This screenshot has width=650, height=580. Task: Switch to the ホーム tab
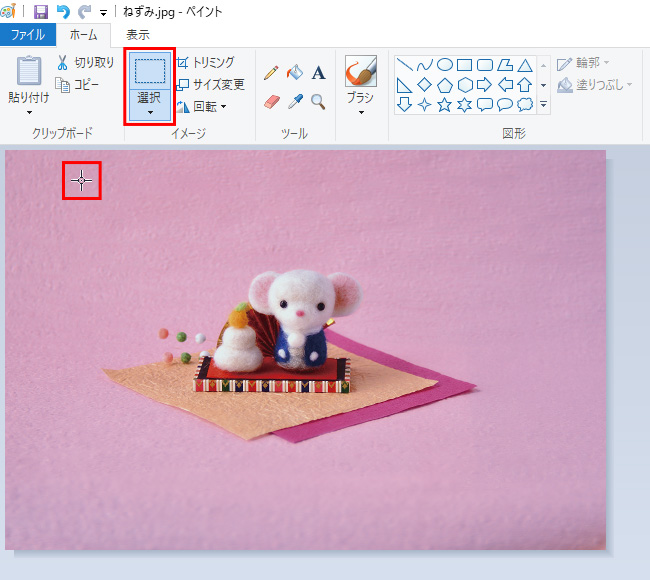coord(83,35)
